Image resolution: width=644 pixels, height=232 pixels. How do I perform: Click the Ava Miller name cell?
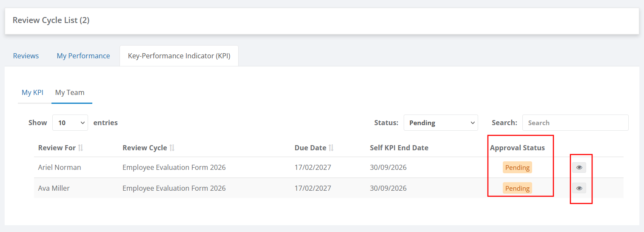(x=54, y=188)
